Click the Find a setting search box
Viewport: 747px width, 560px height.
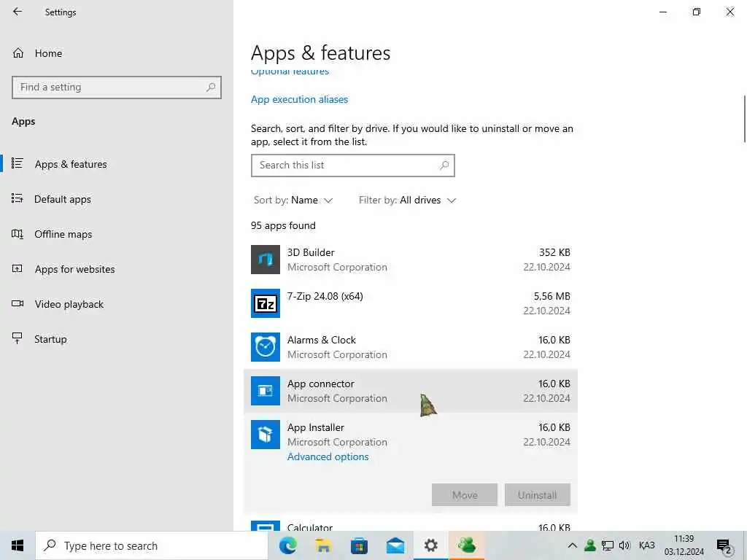coord(117,87)
